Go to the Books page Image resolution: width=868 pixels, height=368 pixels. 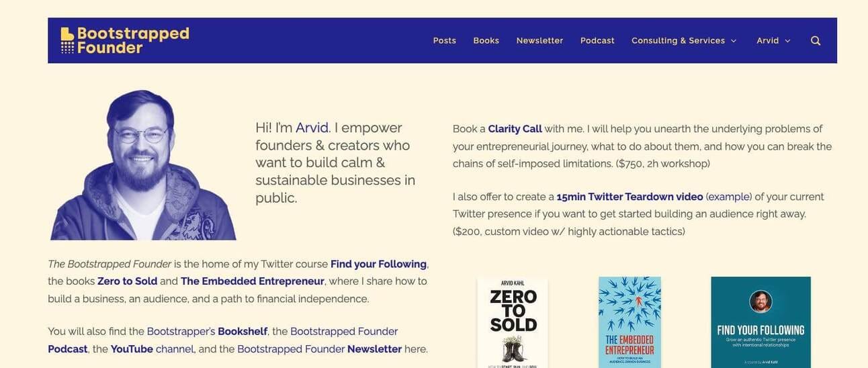(x=486, y=41)
